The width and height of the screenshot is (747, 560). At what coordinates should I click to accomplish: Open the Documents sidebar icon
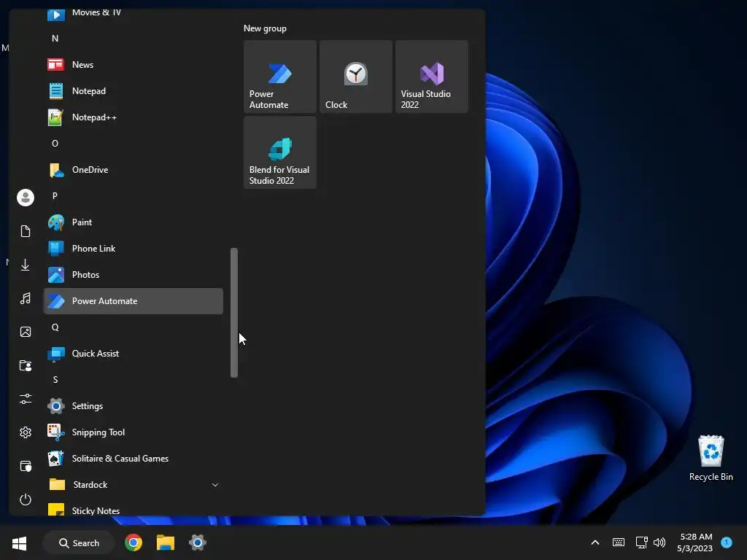(26, 231)
